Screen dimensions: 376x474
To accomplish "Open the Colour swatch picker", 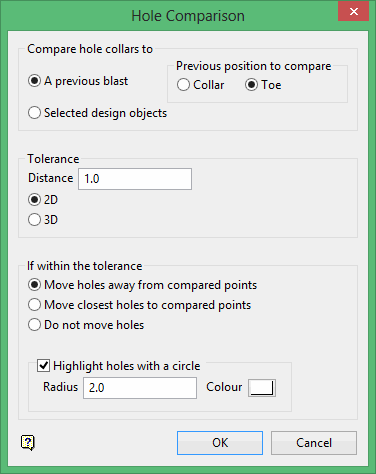I will point(262,388).
